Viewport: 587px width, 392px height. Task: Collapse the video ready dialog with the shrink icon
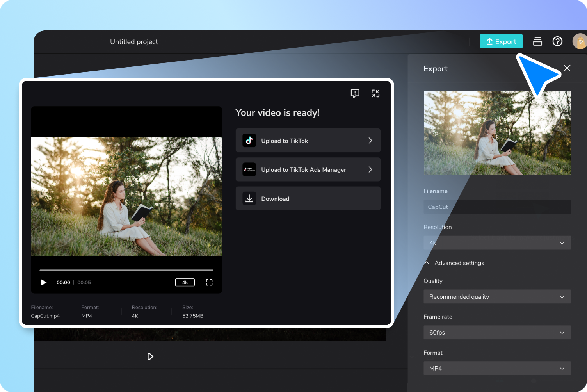(375, 93)
